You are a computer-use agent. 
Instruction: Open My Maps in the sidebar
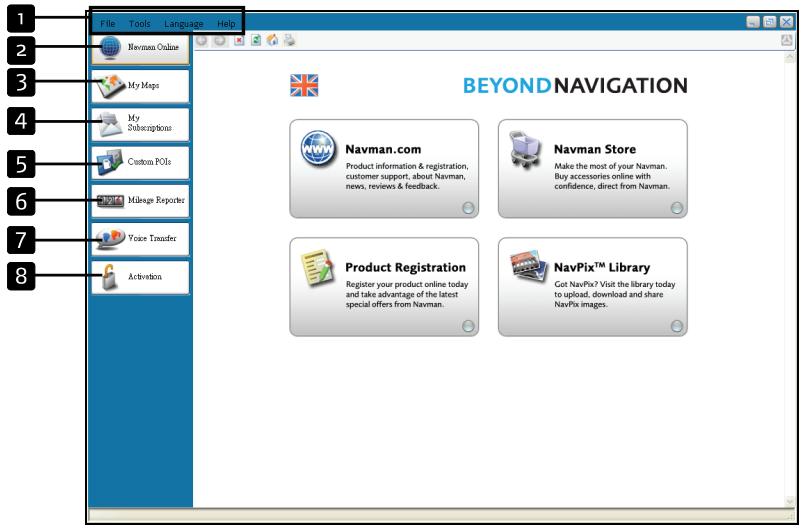pos(140,86)
